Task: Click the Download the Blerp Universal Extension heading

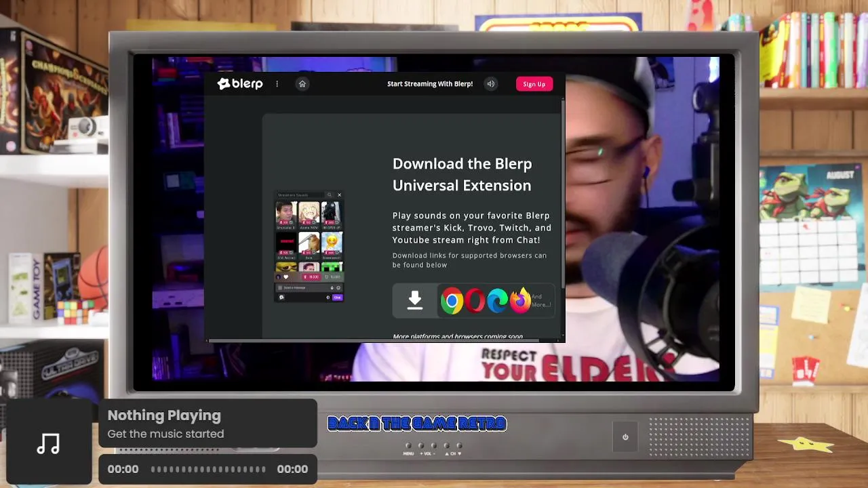Action: pyautogui.click(x=462, y=174)
